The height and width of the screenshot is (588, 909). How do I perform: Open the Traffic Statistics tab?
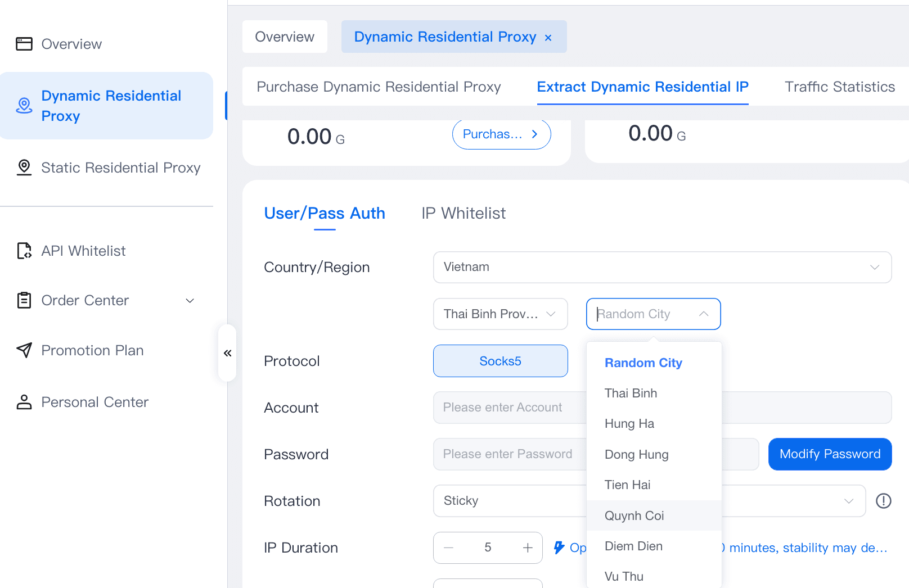(x=839, y=87)
